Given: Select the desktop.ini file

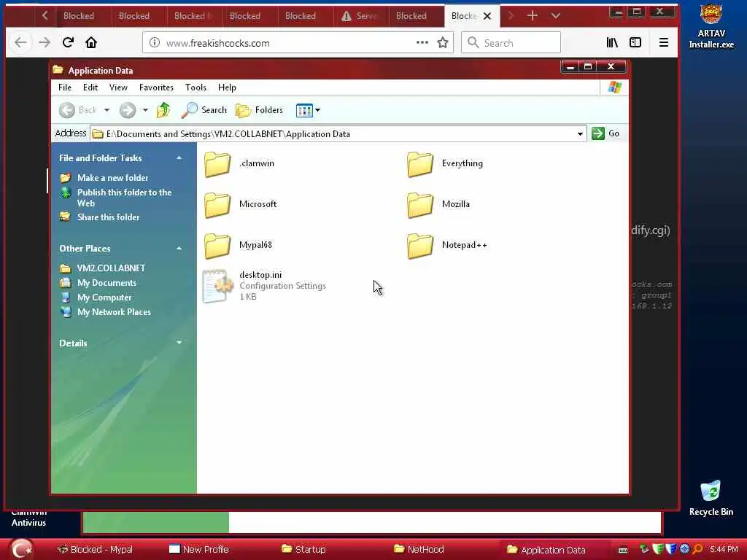Looking at the screenshot, I should tap(264, 286).
